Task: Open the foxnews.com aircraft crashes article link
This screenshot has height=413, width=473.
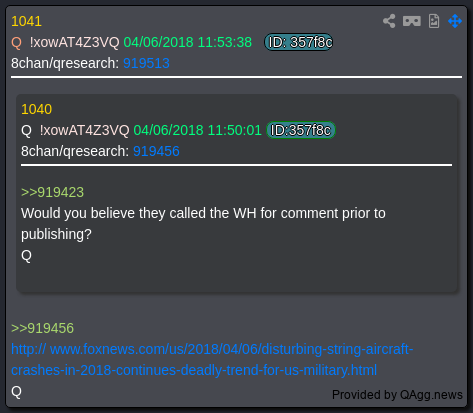Action: [x=212, y=360]
